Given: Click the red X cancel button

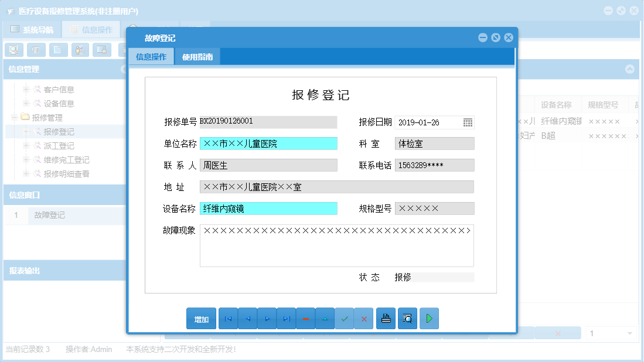Looking at the screenshot, I should pos(364,318).
